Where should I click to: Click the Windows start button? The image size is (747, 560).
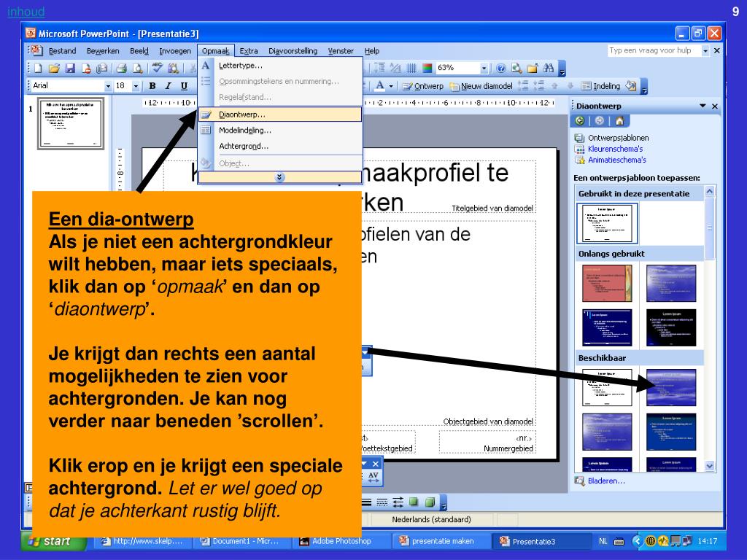point(53,542)
